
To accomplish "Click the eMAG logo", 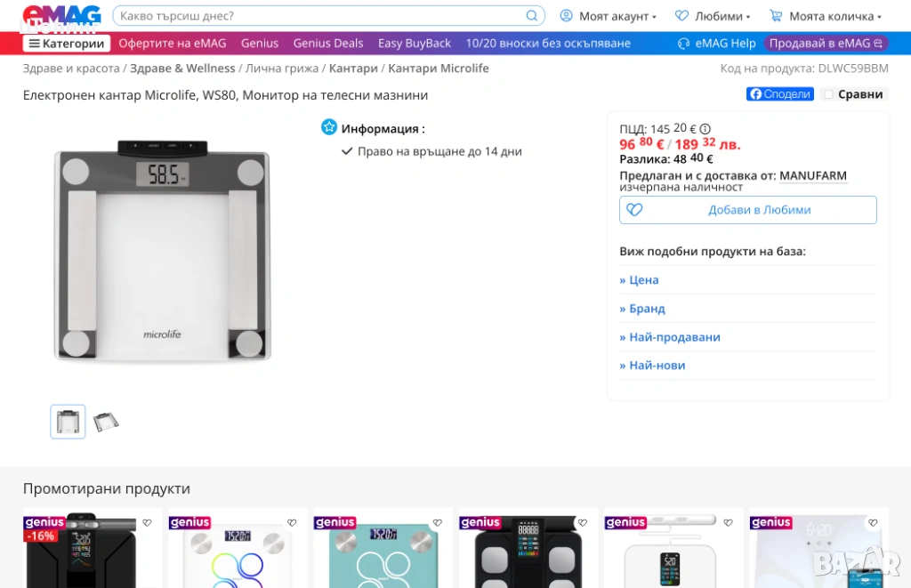I will pyautogui.click(x=61, y=16).
